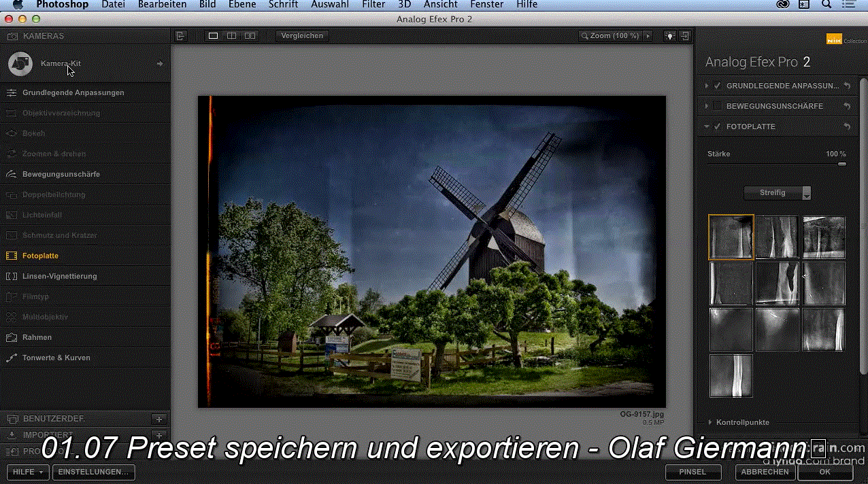
Task: Select the first photo plate texture thumbnail
Action: click(731, 237)
